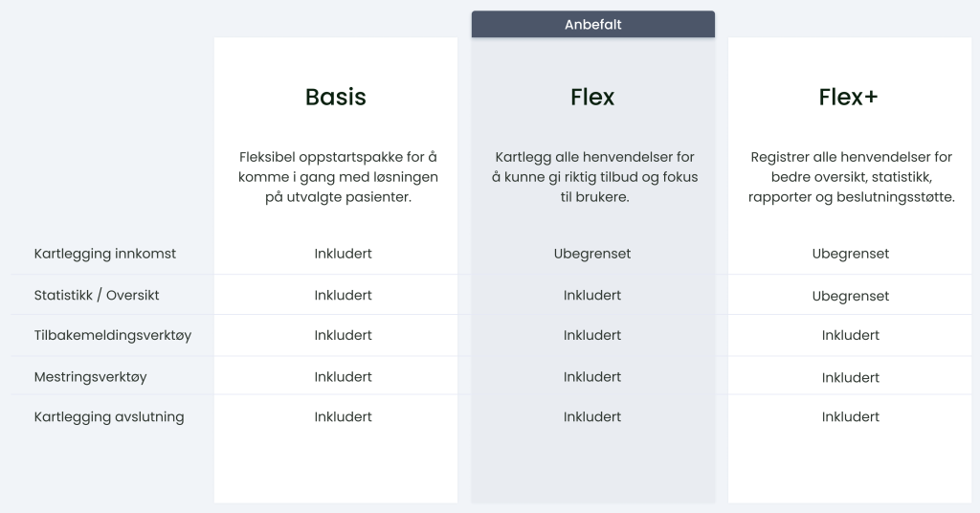Click Inkludert for Flex Tilbakemeldingsverktøy
The image size is (980, 513).
point(592,336)
